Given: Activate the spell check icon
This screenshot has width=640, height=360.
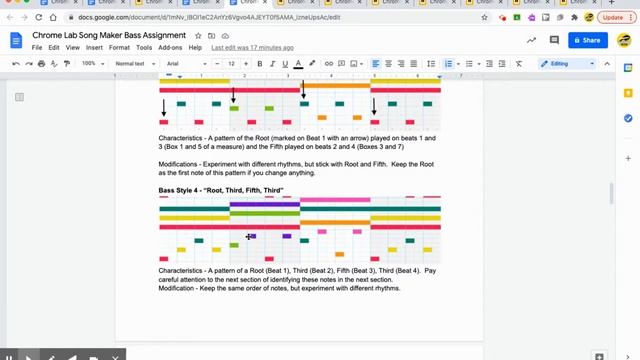Looking at the screenshot, I should [x=54, y=64].
